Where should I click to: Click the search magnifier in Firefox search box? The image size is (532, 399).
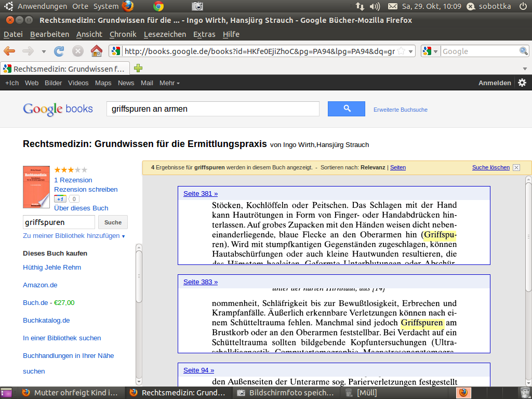[x=524, y=51]
